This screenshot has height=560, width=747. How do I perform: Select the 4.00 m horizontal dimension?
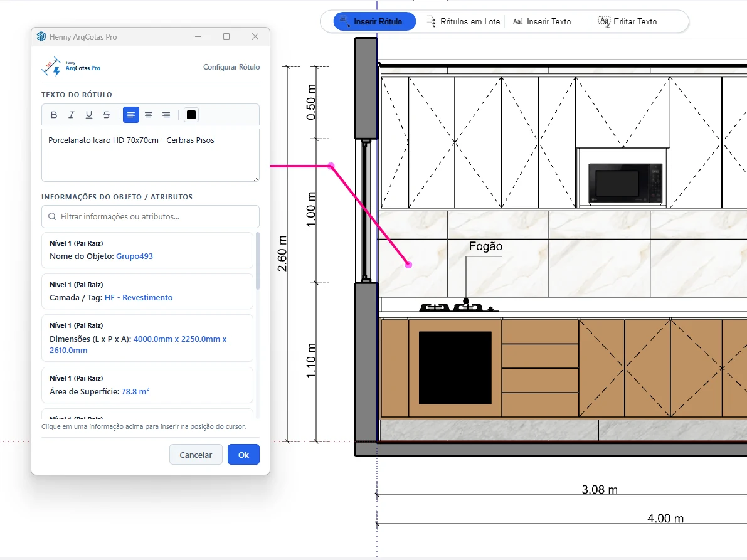pos(665,518)
